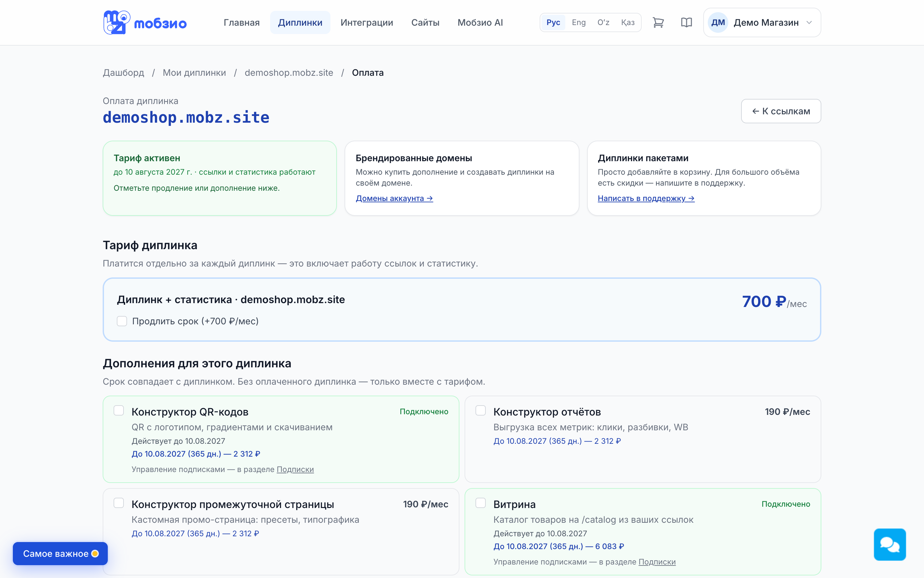Open Интеграции in the top menu

[366, 22]
